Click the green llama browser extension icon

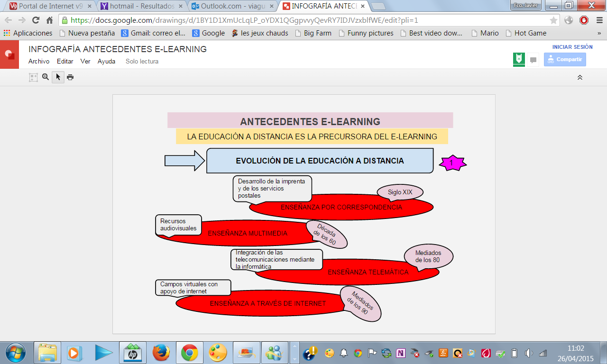pyautogui.click(x=518, y=59)
